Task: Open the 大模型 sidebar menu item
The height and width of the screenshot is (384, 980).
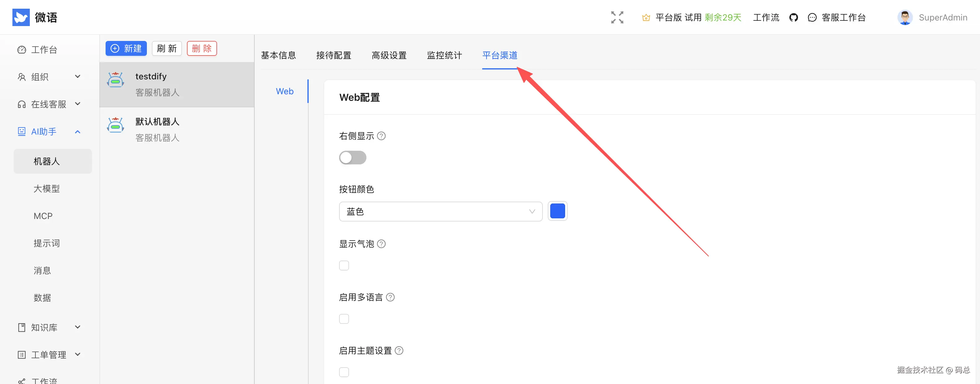Action: [46, 189]
